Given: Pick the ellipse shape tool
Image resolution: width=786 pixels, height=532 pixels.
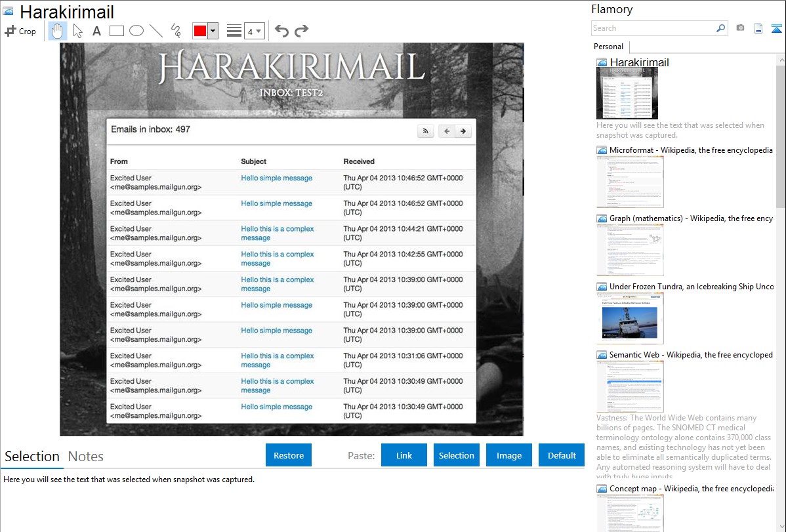Looking at the screenshot, I should click(x=136, y=31).
